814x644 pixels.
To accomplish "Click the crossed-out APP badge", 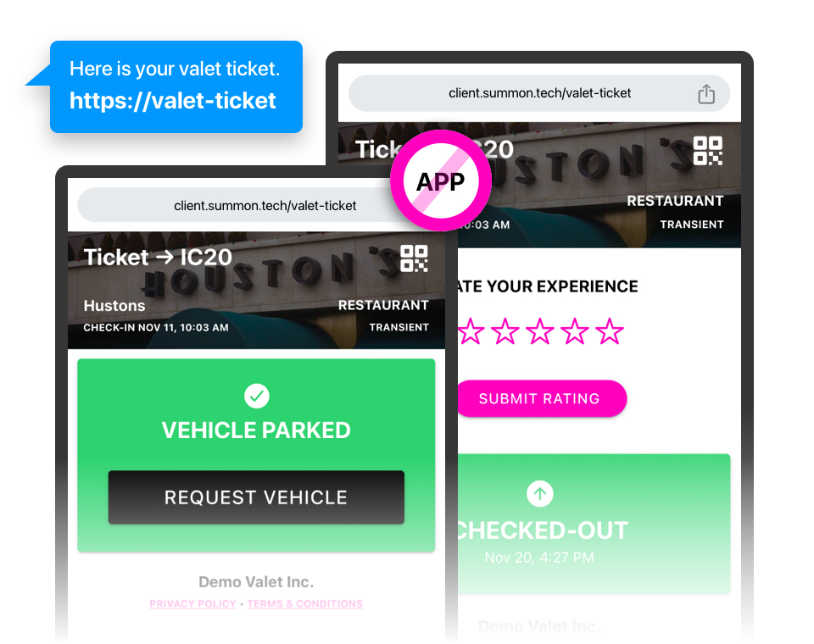I will click(x=441, y=180).
